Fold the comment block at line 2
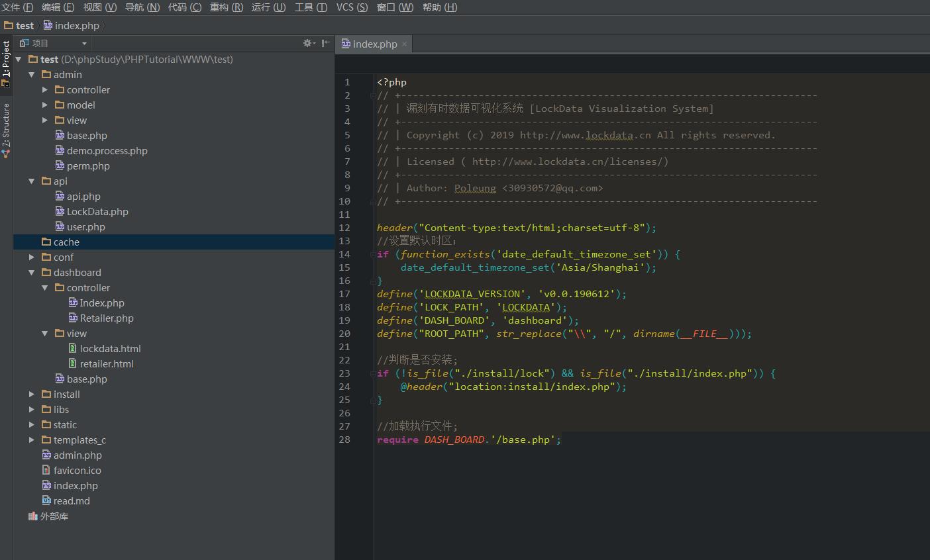Screen dimensions: 930x560 (x=372, y=95)
